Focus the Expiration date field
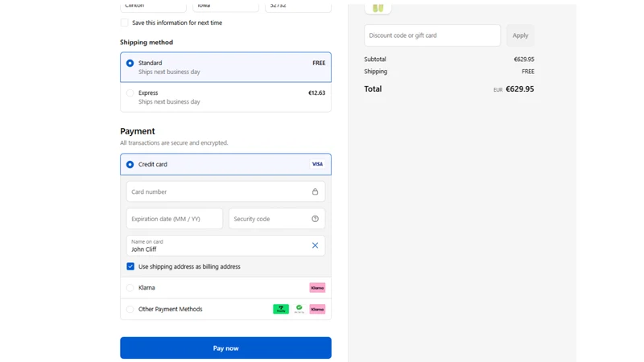644x362 pixels. pyautogui.click(x=175, y=219)
